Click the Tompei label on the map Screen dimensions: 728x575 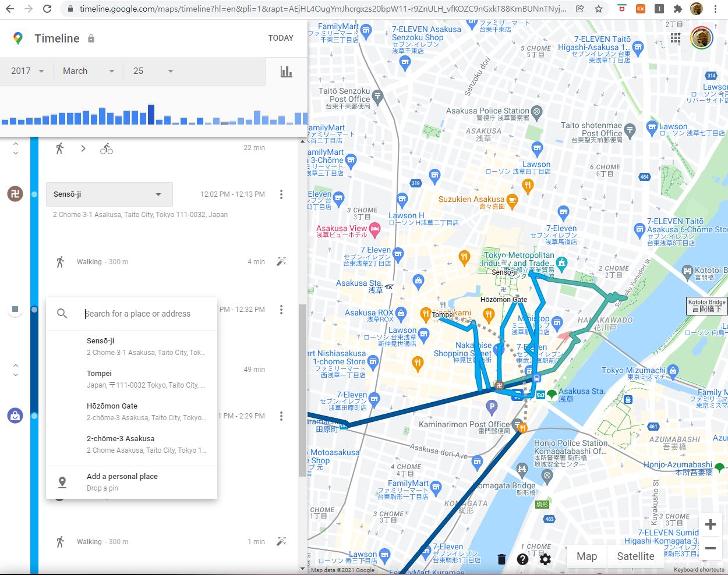[x=443, y=315]
